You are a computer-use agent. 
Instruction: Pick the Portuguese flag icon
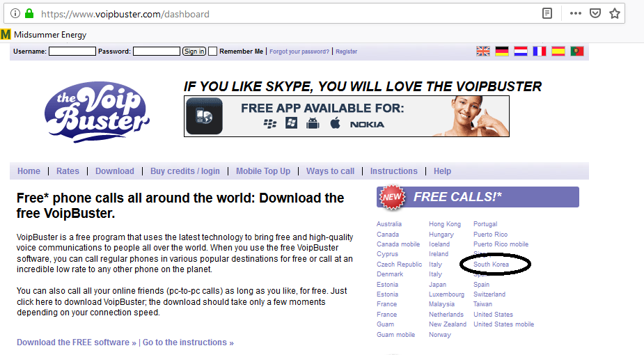(576, 52)
